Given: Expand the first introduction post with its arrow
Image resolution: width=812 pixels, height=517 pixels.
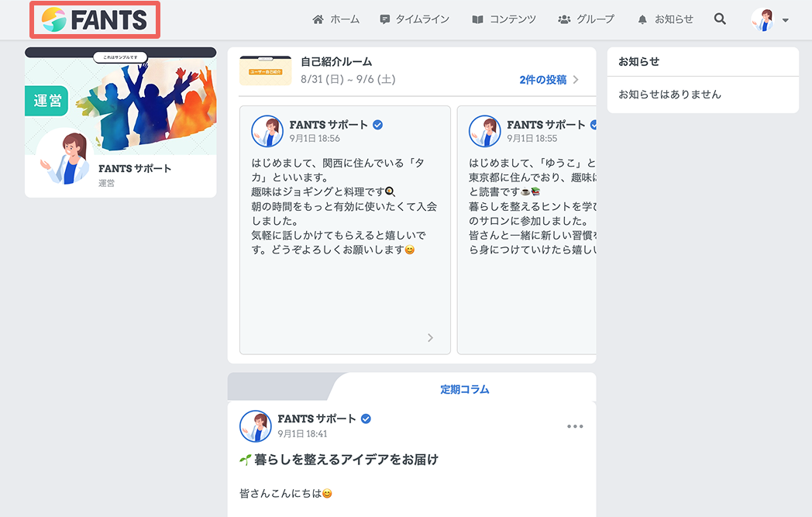Looking at the screenshot, I should coord(430,338).
